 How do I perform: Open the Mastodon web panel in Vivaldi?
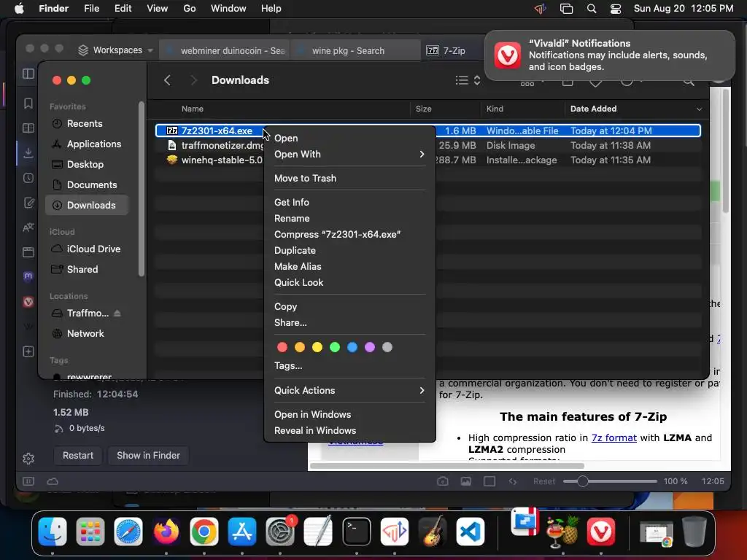click(x=28, y=276)
